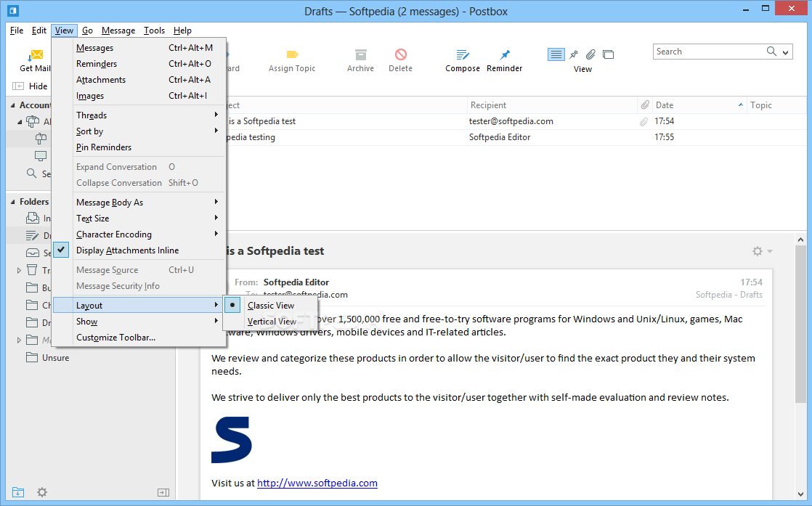Open the File menu

tap(17, 30)
